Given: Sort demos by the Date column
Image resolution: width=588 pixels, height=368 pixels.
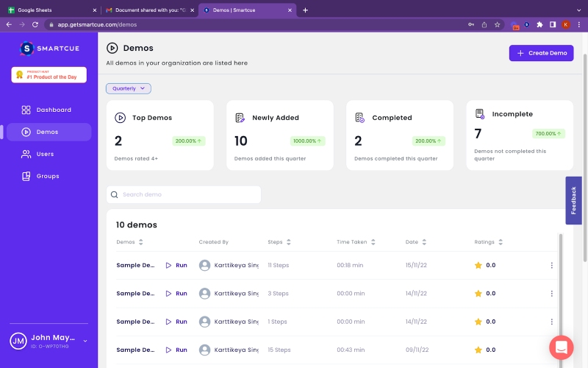Looking at the screenshot, I should [423, 242].
